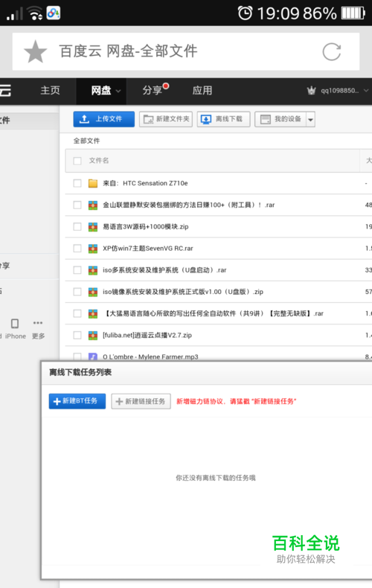Check the [fuliba.net]逍遥云点播 zip checkbox
This screenshot has width=372, height=588.
[77, 335]
